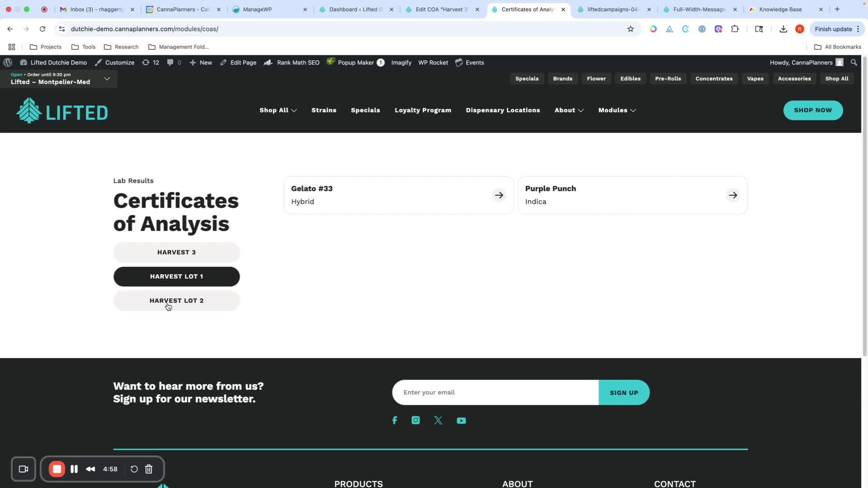Select the Harvest Lot 2 filter
The image size is (868, 488).
[x=176, y=300]
